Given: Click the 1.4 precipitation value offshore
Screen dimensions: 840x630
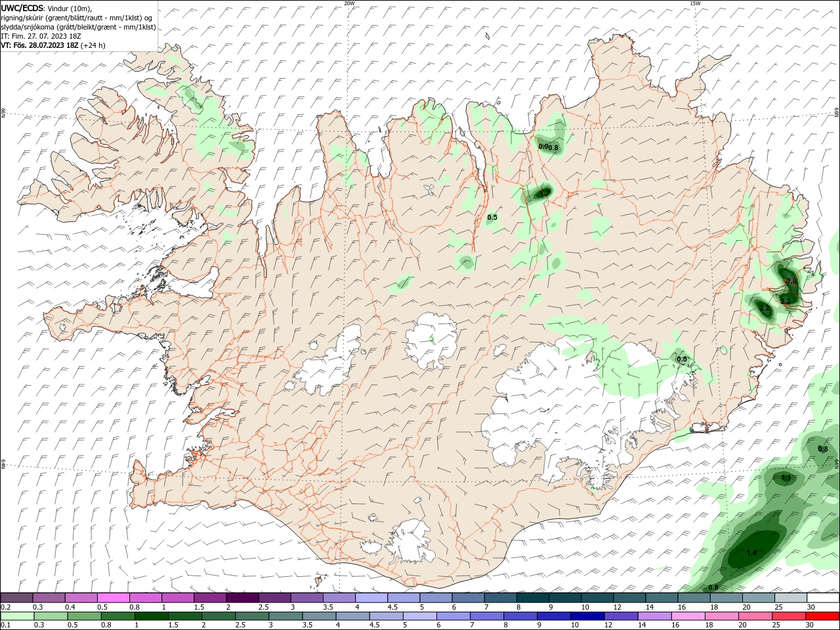Looking at the screenshot, I should click(751, 553).
